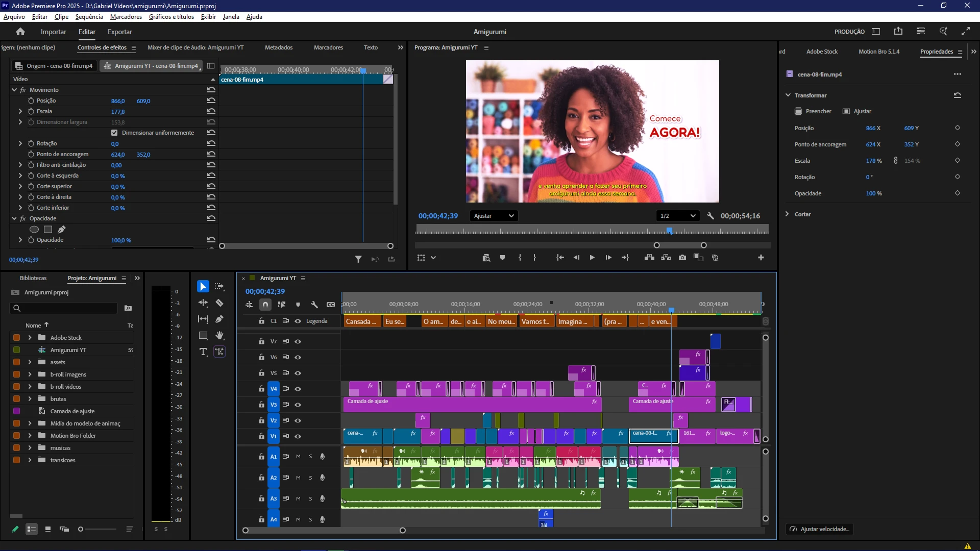
Task: Uncheck Dimensionar uniformemente checkbox
Action: pos(114,133)
